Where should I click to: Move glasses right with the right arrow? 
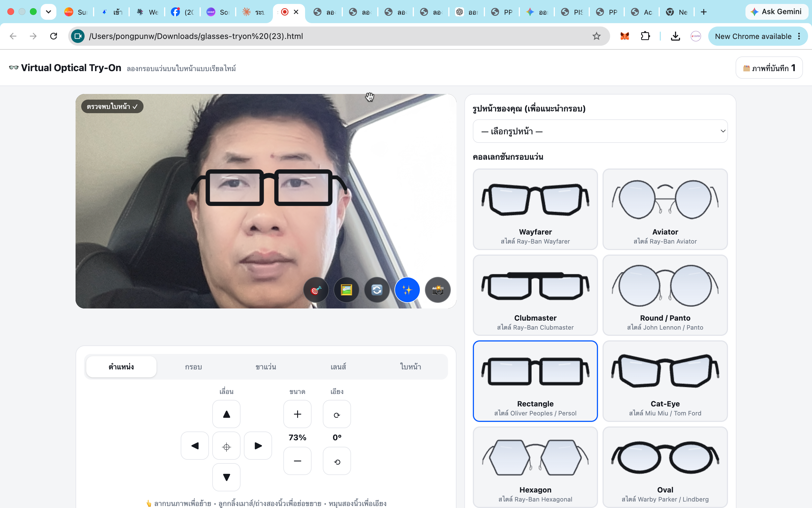(258, 446)
